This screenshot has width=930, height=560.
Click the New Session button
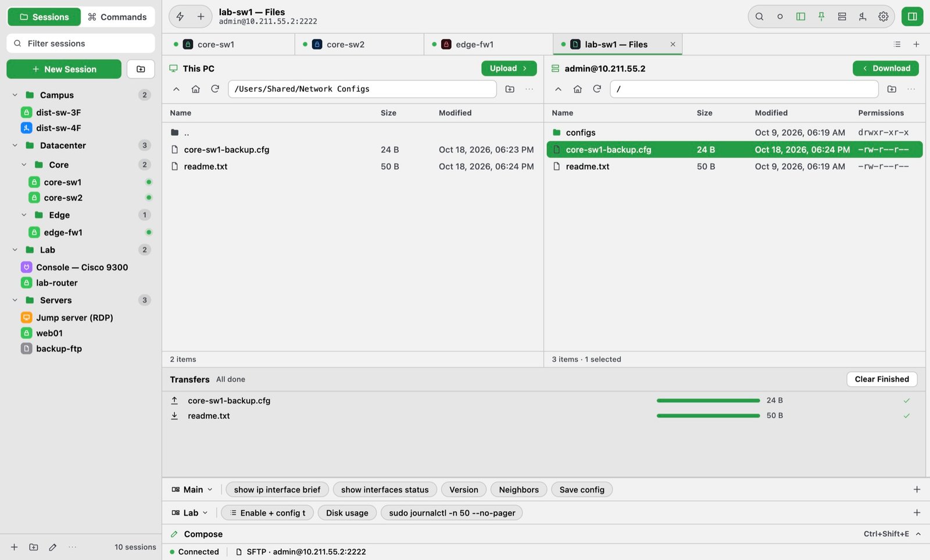64,69
